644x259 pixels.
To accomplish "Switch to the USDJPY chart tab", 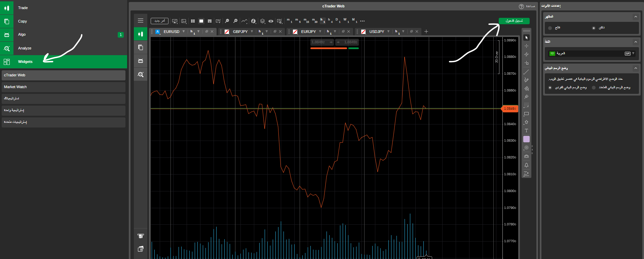I will pos(377,32).
